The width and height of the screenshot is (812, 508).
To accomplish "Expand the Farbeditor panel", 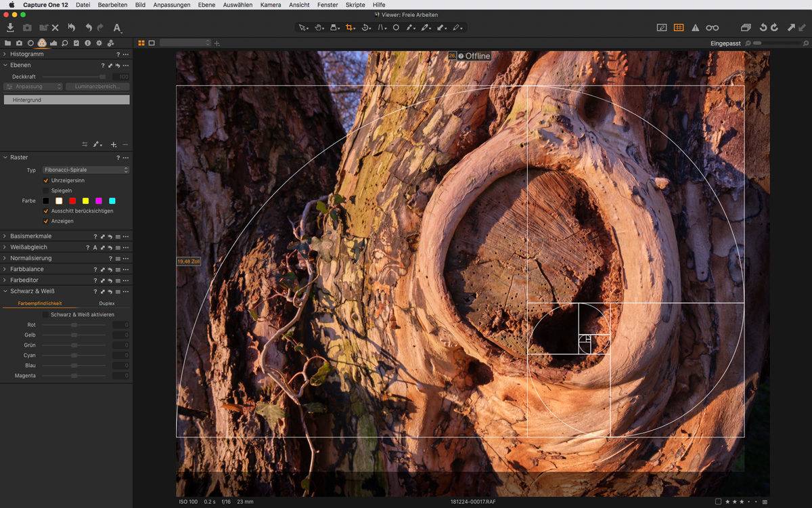I will [x=5, y=280].
